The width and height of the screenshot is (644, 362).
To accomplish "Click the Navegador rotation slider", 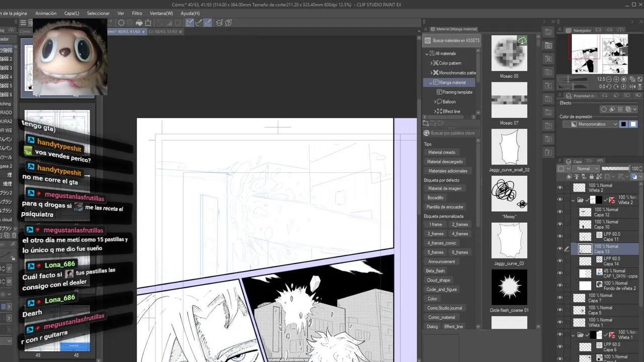I will tap(573, 86).
